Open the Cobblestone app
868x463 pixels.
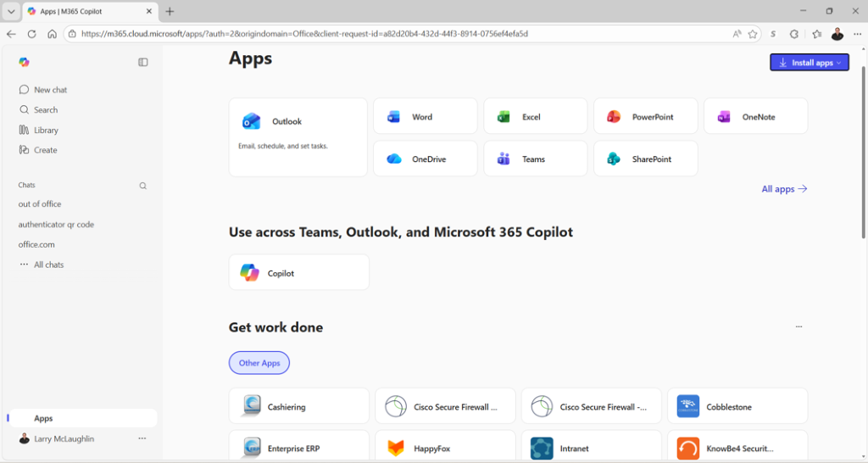click(x=737, y=406)
